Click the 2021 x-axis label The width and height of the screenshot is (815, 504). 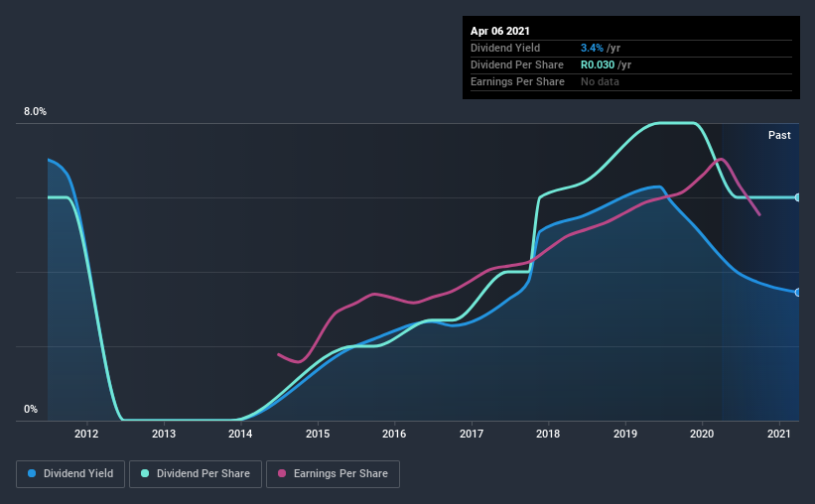click(x=779, y=434)
